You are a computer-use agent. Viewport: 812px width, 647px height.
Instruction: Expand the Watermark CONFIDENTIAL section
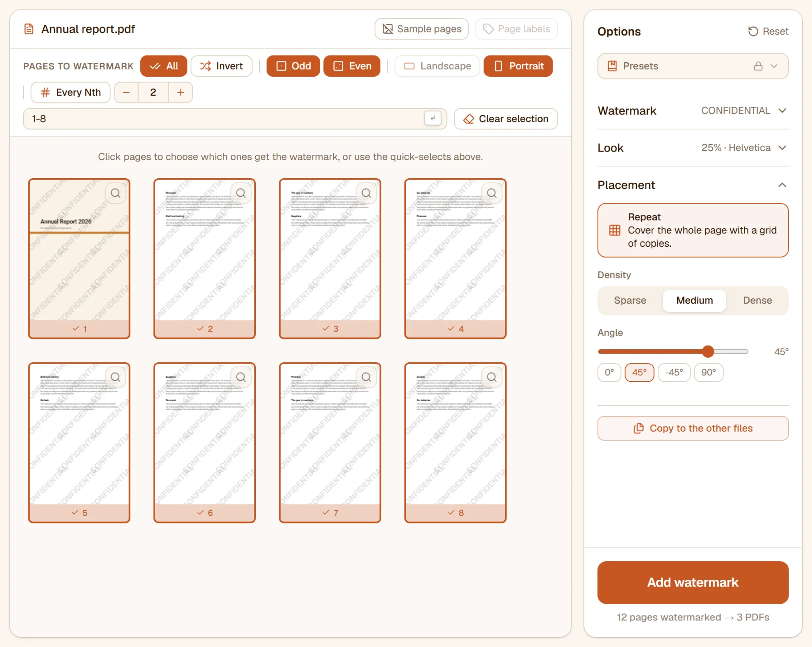click(693, 111)
